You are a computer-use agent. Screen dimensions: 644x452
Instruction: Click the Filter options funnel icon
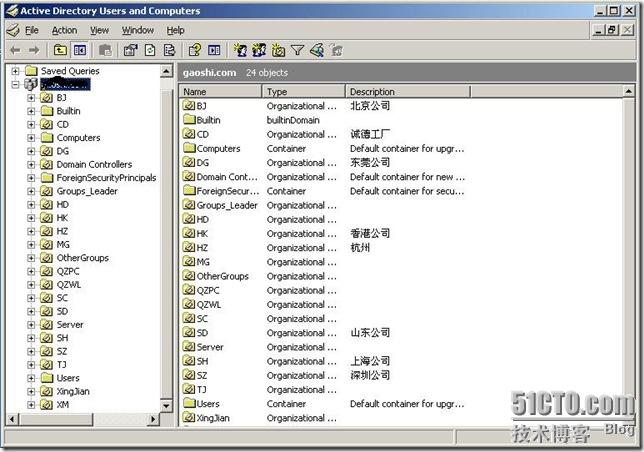297,50
